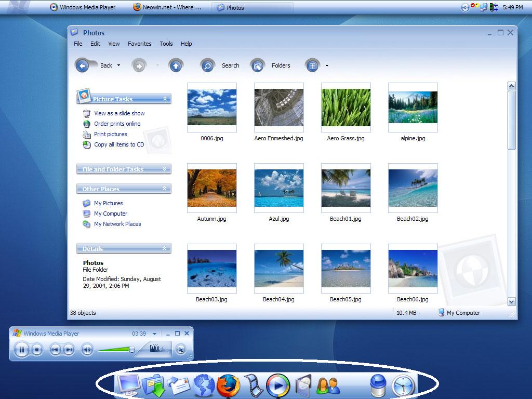
Task: Click the Firefox icon in the dock
Action: 228,385
